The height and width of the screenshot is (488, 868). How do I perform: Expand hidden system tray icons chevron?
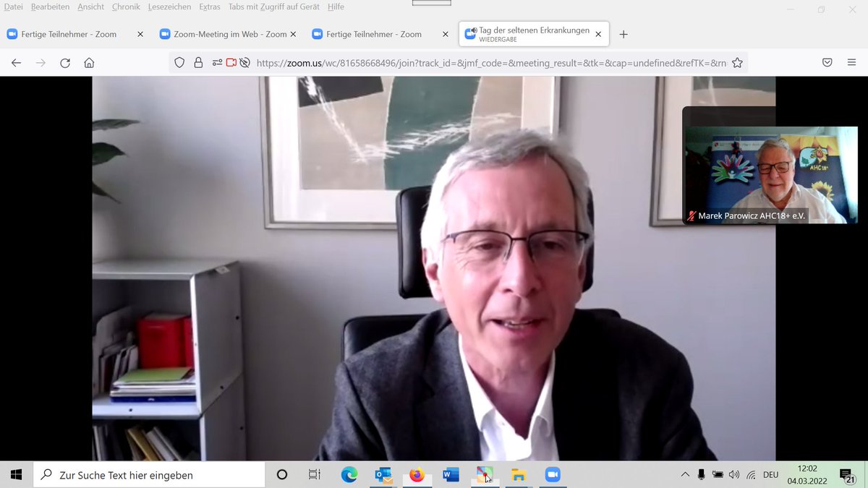[685, 475]
